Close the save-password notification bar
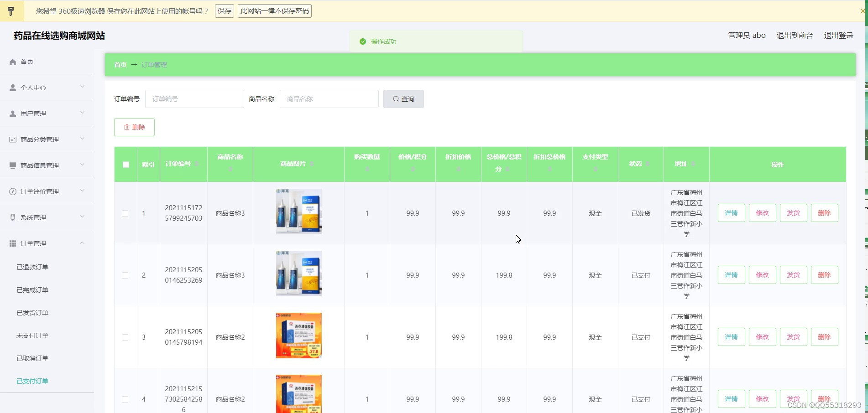Viewport: 868px width, 413px height. tap(863, 11)
